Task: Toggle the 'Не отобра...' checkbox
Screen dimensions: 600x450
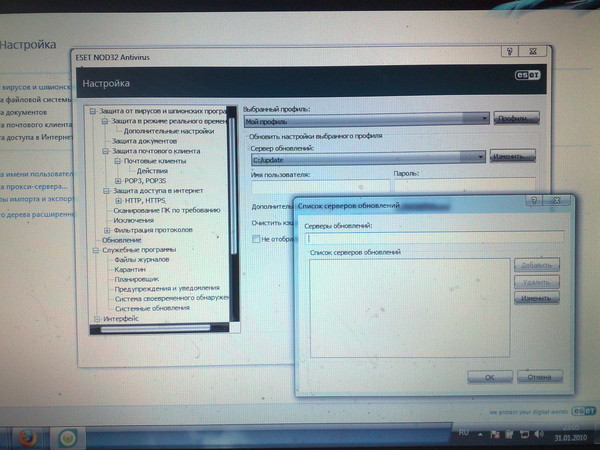Action: [256, 239]
